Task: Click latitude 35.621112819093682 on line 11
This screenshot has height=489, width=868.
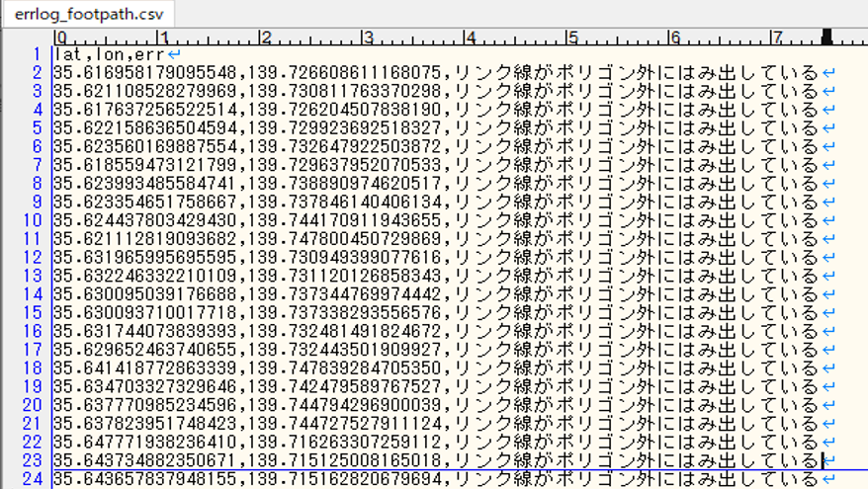Action: (x=145, y=238)
